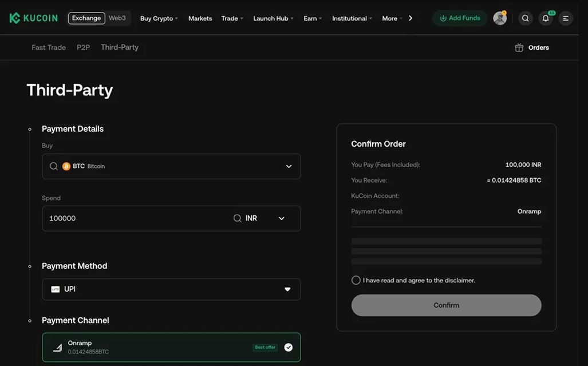588x366 pixels.
Task: Click the Best offer badge
Action: [x=265, y=347]
